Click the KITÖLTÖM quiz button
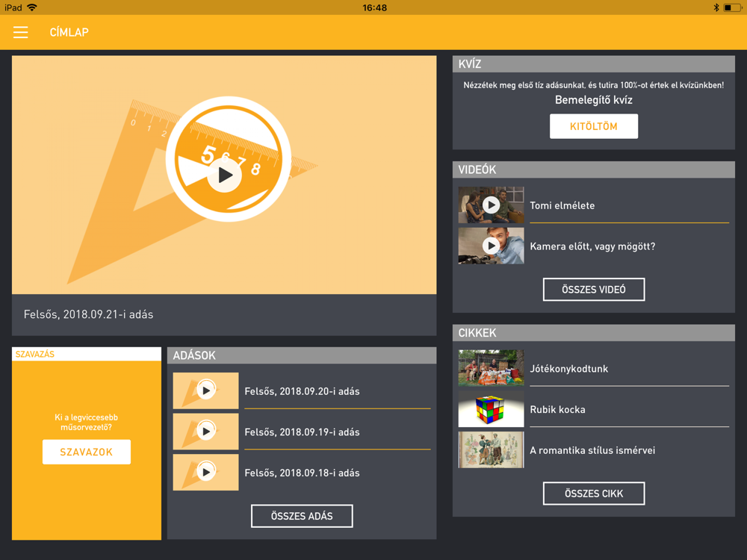Viewport: 747px width, 560px height. point(594,126)
